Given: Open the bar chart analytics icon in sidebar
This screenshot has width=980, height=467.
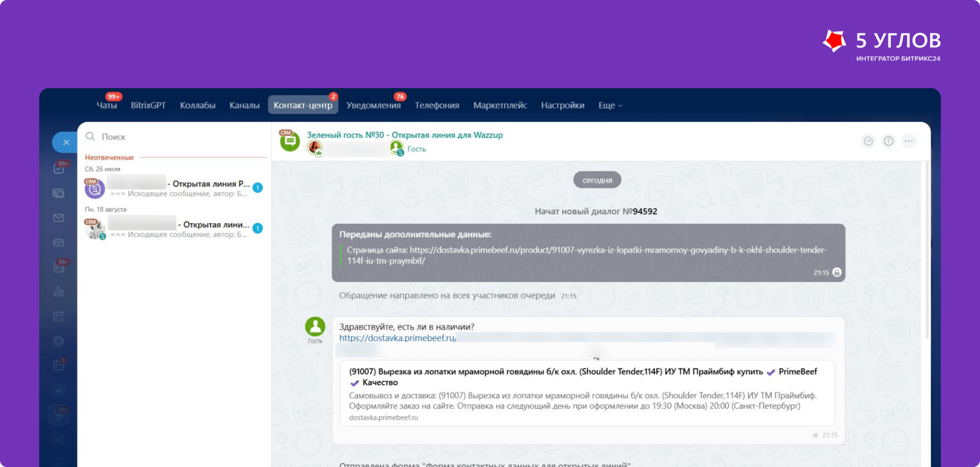Looking at the screenshot, I should (x=58, y=292).
